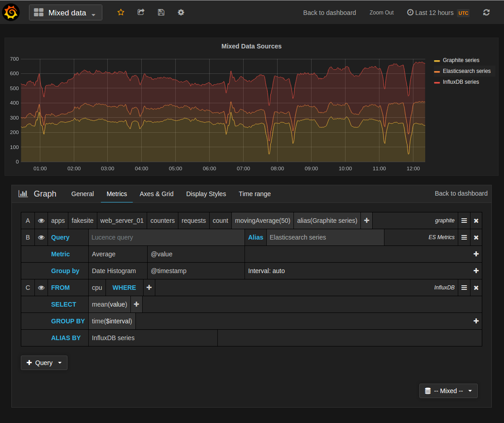Image resolution: width=504 pixels, height=423 pixels.
Task: Click Zoom Out in the top bar
Action: click(x=381, y=12)
